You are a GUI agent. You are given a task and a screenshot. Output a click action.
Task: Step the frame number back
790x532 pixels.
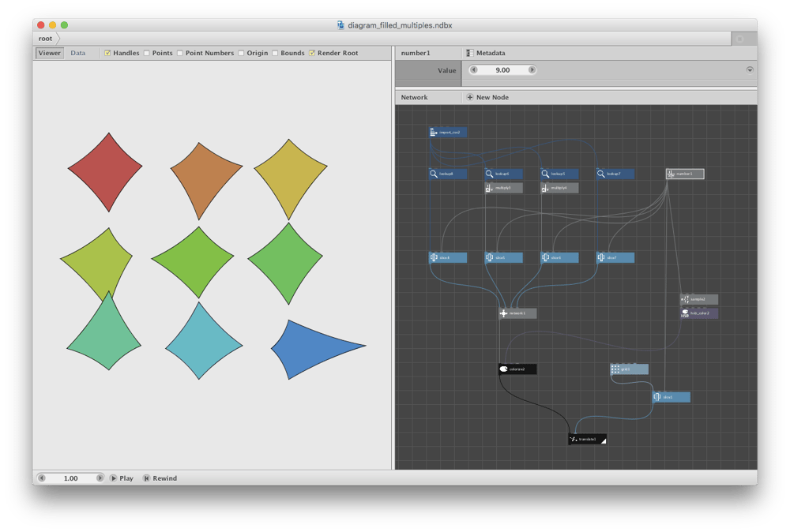point(42,478)
